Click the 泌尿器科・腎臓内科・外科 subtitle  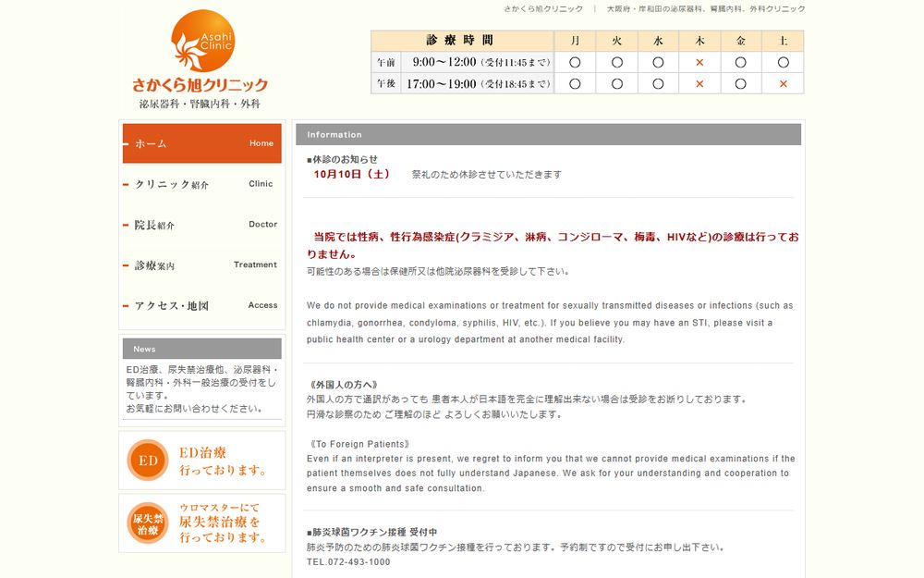[200, 104]
